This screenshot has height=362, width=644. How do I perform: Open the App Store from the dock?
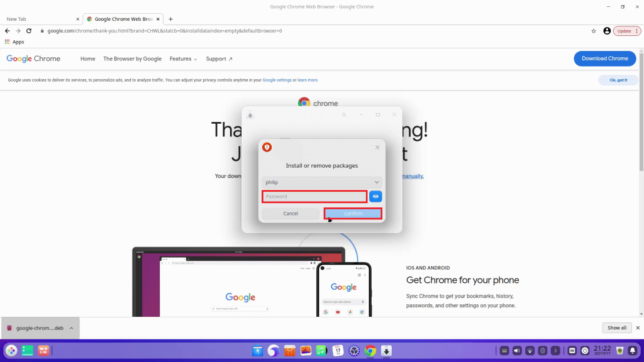click(289, 351)
